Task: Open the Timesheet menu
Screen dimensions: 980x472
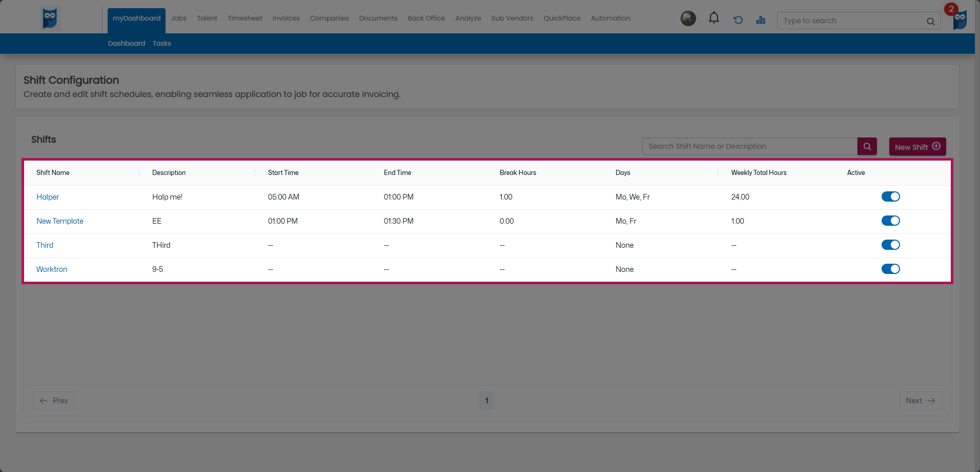Action: [x=244, y=18]
